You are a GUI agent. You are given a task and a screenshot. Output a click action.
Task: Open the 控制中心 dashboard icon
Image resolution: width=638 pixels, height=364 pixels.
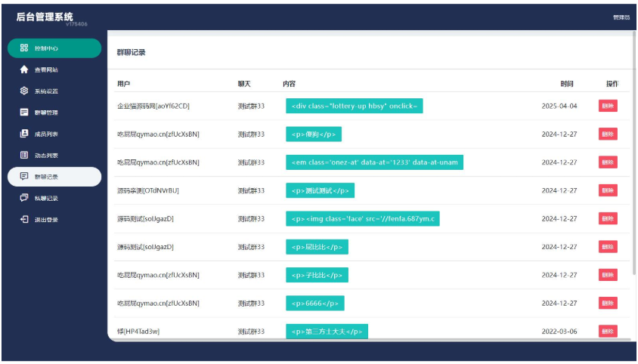coord(24,48)
